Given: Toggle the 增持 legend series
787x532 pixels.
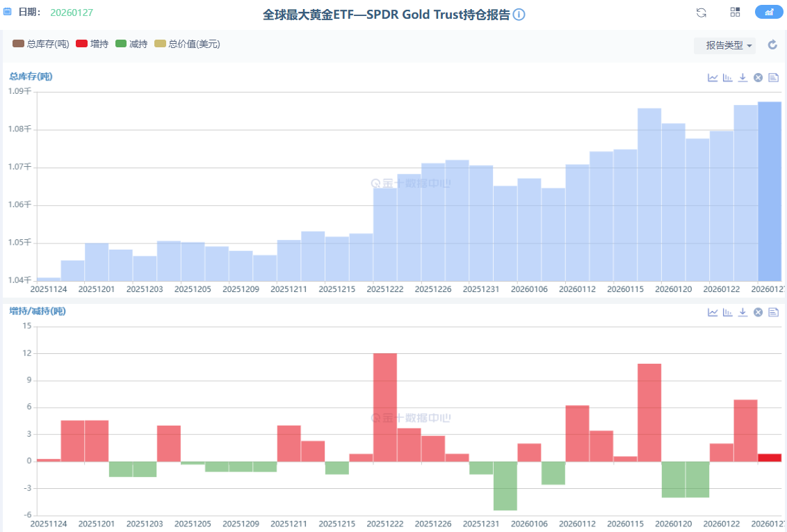Looking at the screenshot, I should click(x=92, y=44).
